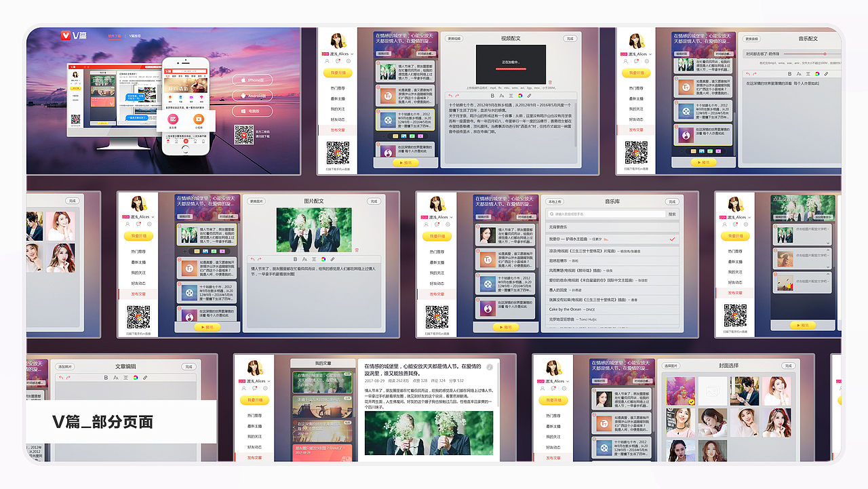Click the 搜索 button in 音乐库
The image size is (868, 489).
[672, 214]
